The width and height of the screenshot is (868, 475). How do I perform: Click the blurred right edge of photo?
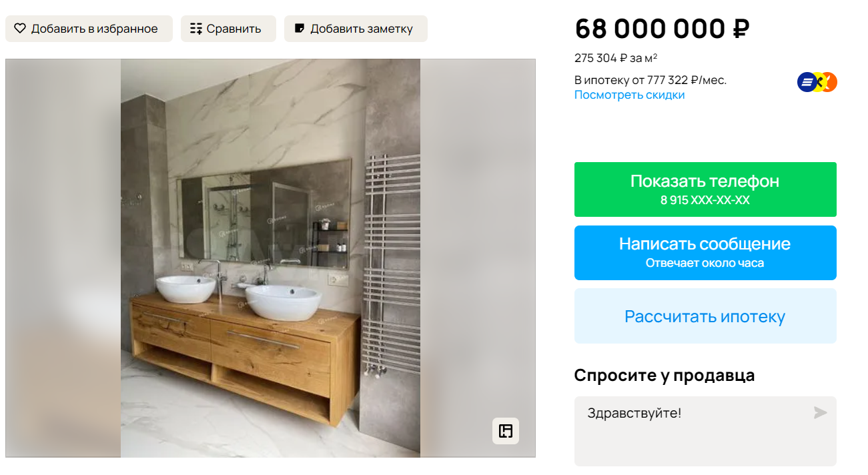point(478,258)
